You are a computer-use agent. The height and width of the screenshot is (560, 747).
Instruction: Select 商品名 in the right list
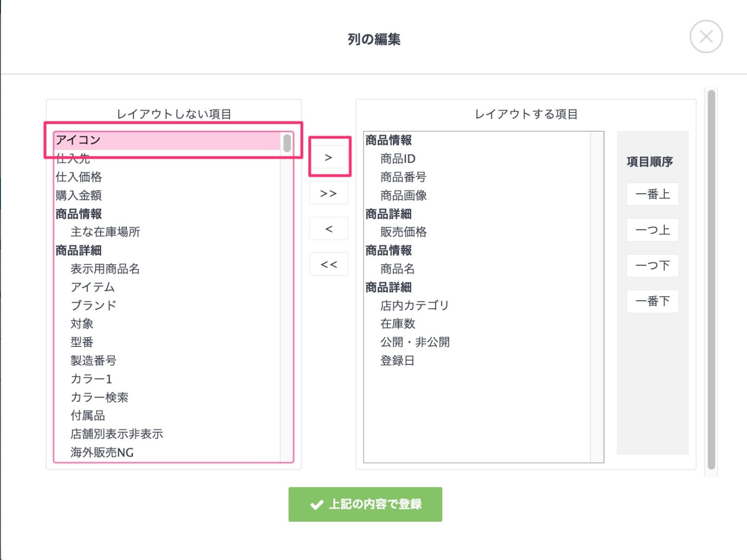(x=477, y=269)
